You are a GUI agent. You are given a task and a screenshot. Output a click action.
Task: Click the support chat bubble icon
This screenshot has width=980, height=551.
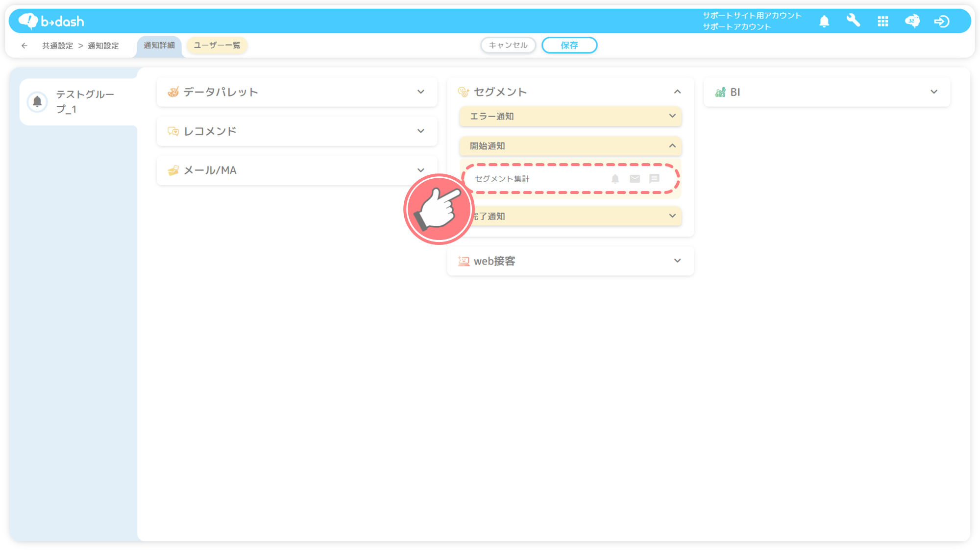(x=912, y=21)
